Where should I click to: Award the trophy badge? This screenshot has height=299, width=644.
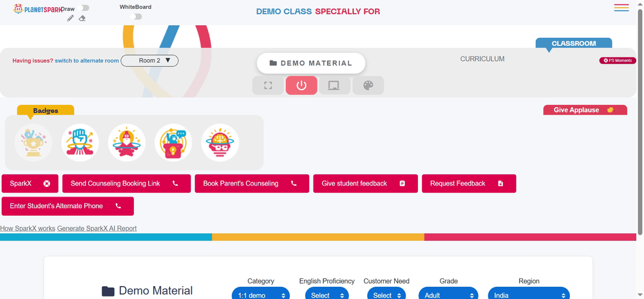pyautogui.click(x=33, y=142)
